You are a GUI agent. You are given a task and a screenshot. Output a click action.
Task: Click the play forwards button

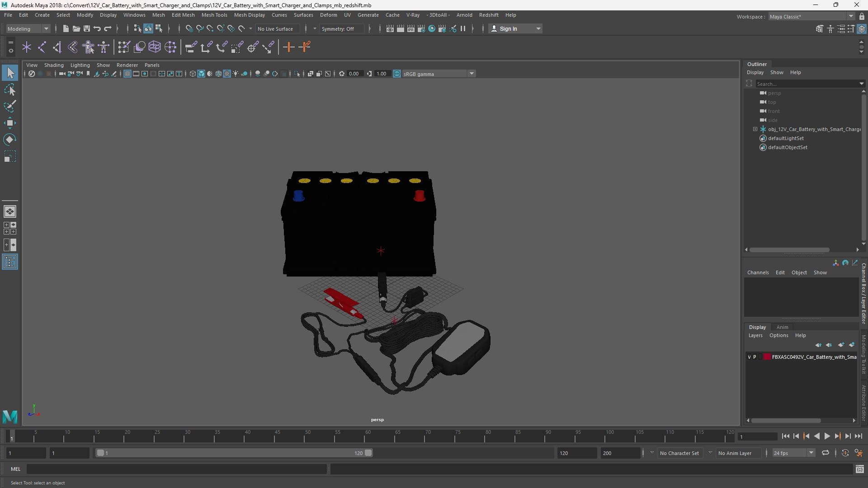pos(827,436)
